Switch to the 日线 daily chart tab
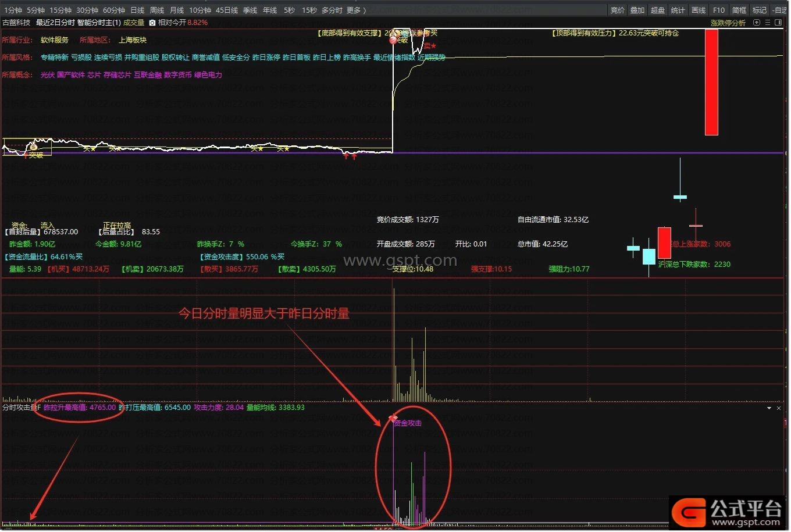The width and height of the screenshot is (791, 532). [137, 10]
